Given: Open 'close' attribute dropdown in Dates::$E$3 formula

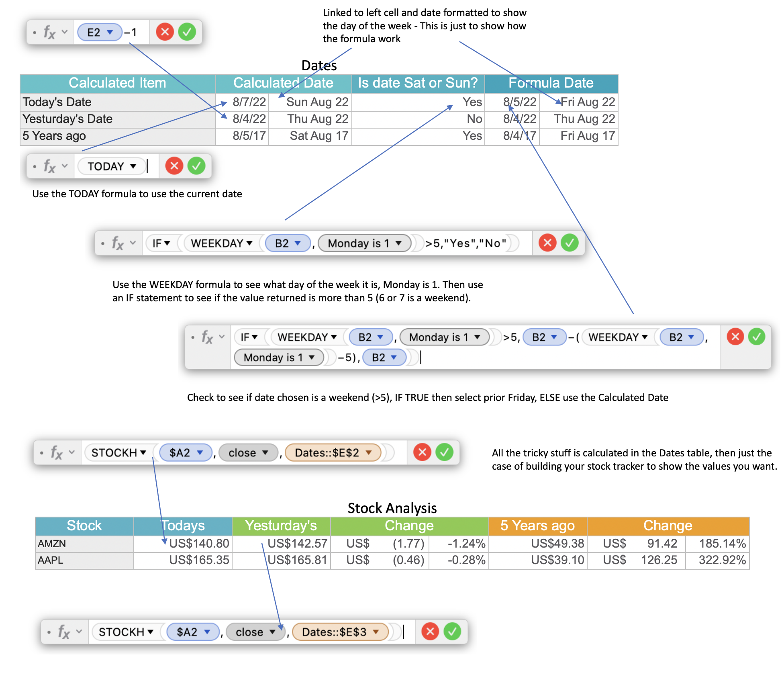Looking at the screenshot, I should 272,632.
